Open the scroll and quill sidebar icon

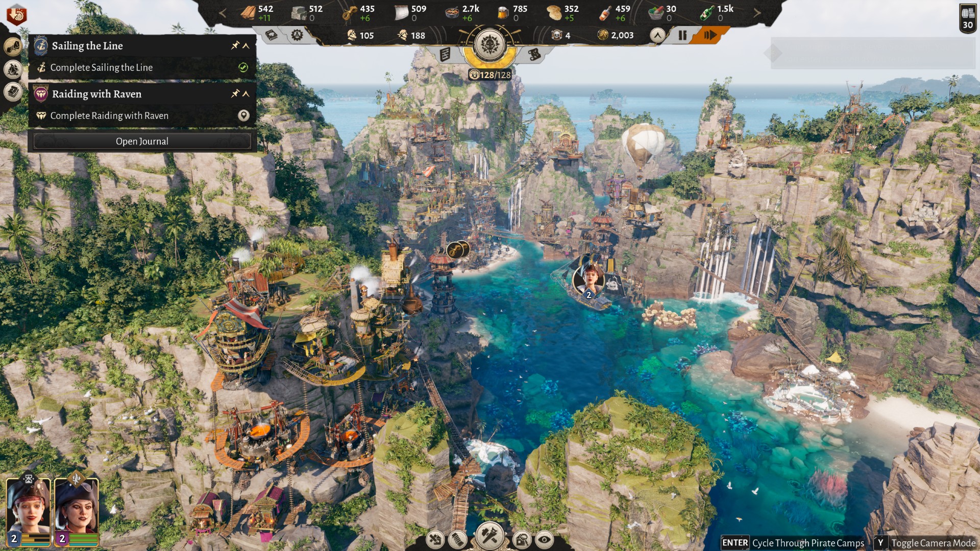[13, 46]
